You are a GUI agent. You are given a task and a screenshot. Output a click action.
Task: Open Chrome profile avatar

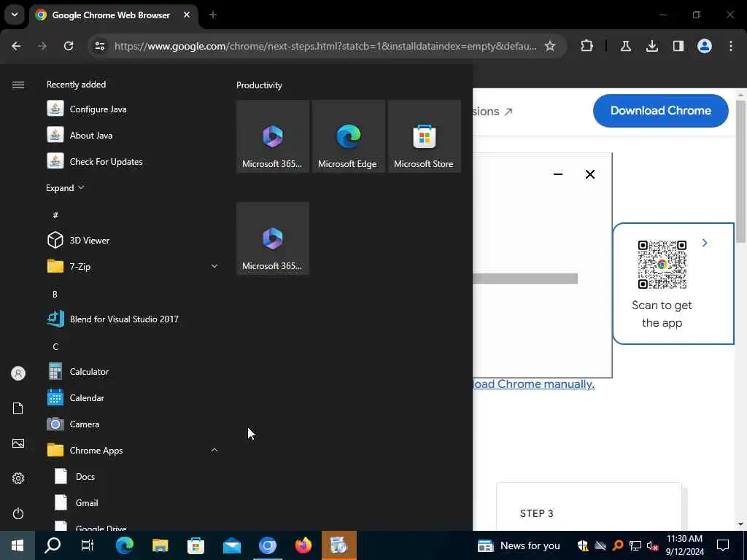[x=704, y=46]
